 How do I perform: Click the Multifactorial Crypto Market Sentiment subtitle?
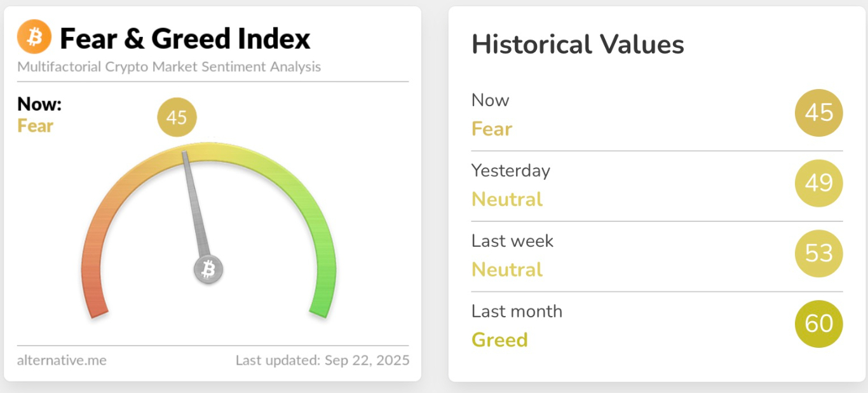click(x=169, y=67)
